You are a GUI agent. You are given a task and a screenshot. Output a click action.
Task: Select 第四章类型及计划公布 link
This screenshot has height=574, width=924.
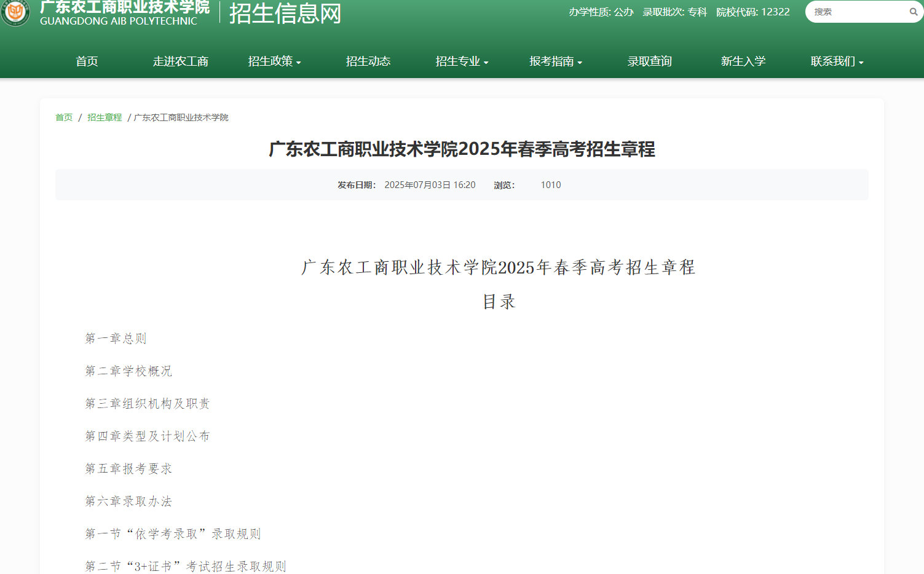(x=148, y=436)
